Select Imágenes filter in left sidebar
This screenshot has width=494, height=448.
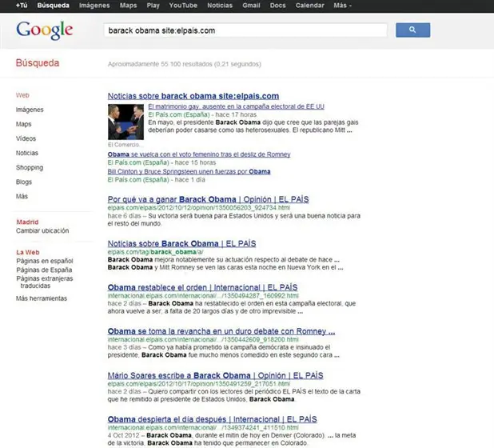point(30,110)
